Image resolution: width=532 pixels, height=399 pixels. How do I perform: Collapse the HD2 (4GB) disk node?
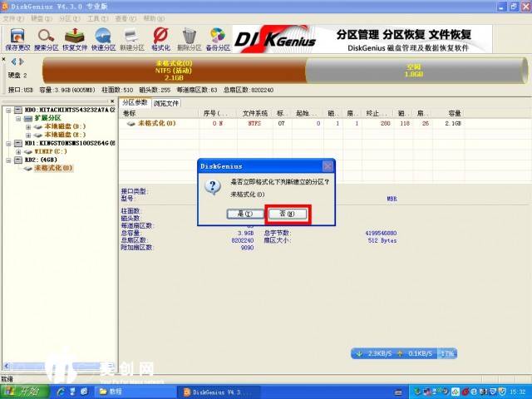(7, 160)
